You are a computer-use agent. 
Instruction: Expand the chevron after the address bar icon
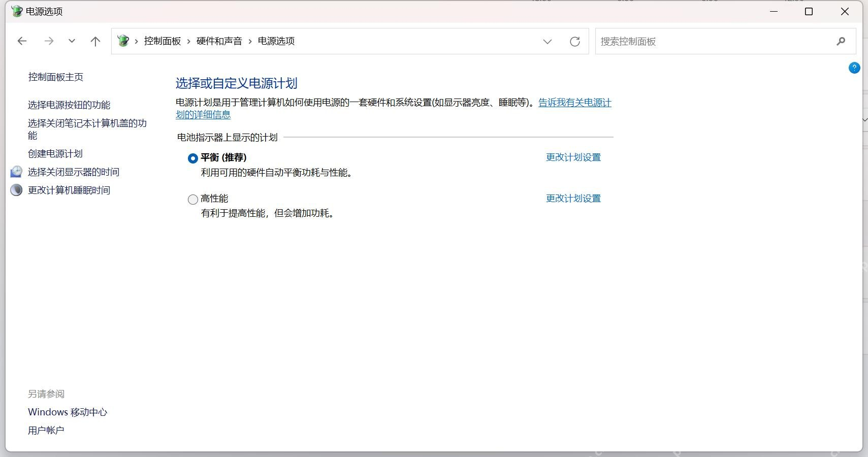click(x=137, y=41)
